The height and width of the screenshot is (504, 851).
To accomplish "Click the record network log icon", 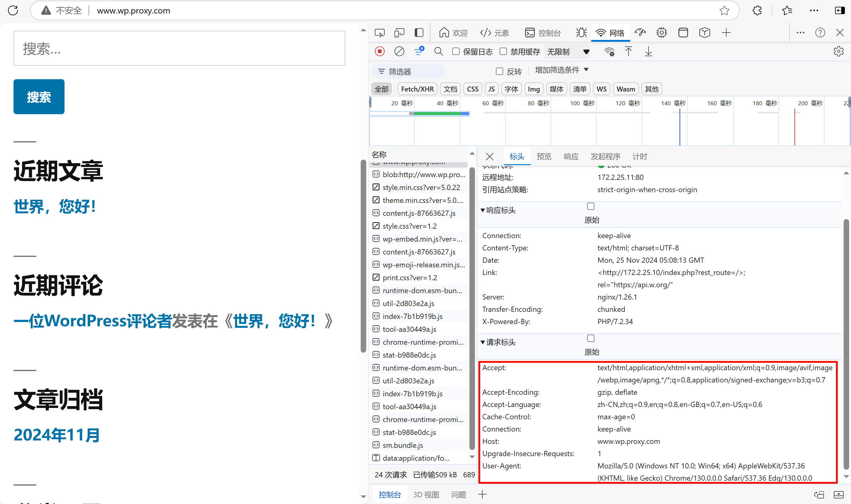I will coord(379,52).
